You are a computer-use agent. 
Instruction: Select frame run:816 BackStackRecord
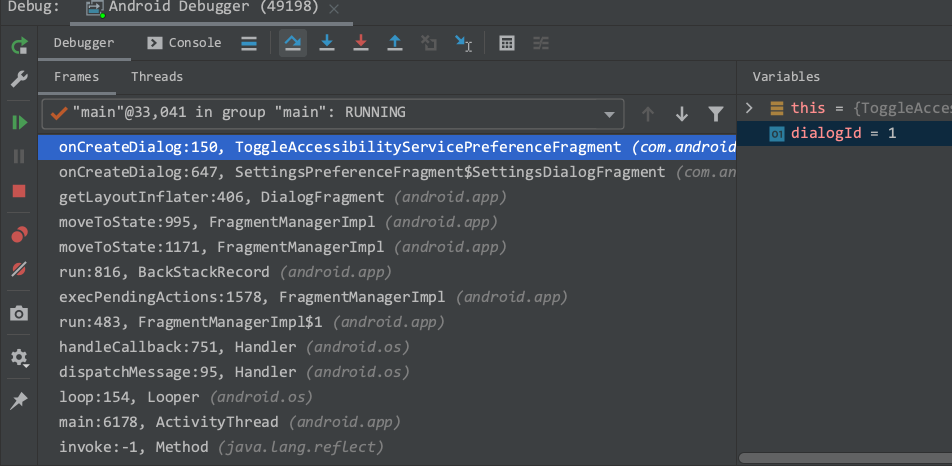387,272
